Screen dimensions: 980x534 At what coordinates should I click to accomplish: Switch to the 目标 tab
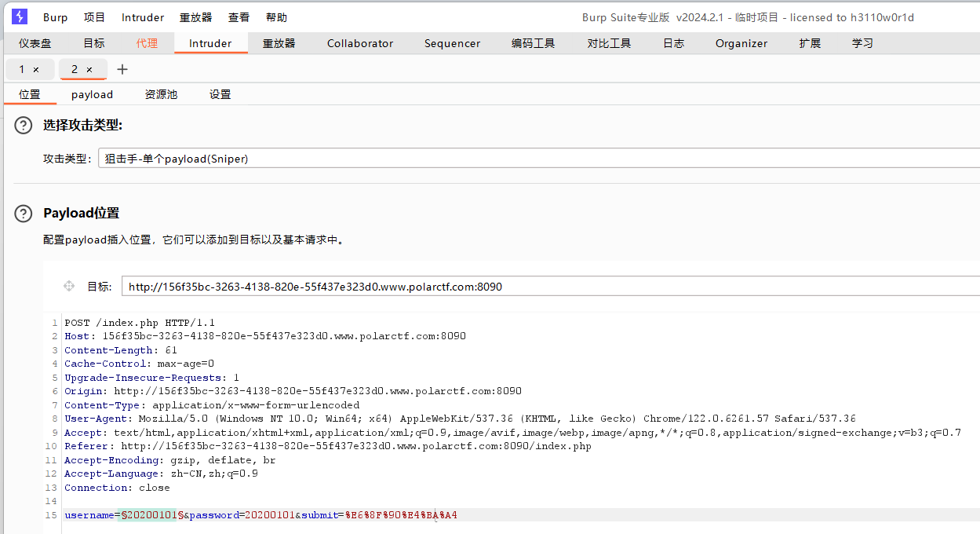click(94, 43)
